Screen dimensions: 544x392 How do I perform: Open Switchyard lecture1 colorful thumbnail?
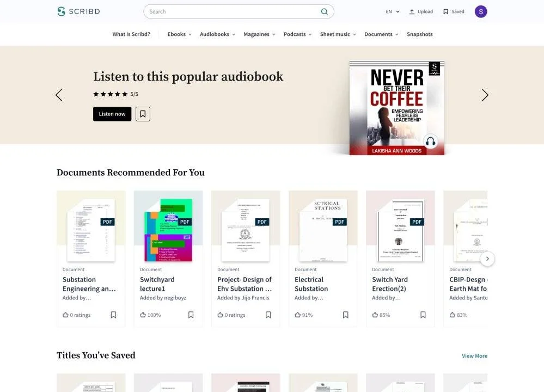[x=168, y=230]
